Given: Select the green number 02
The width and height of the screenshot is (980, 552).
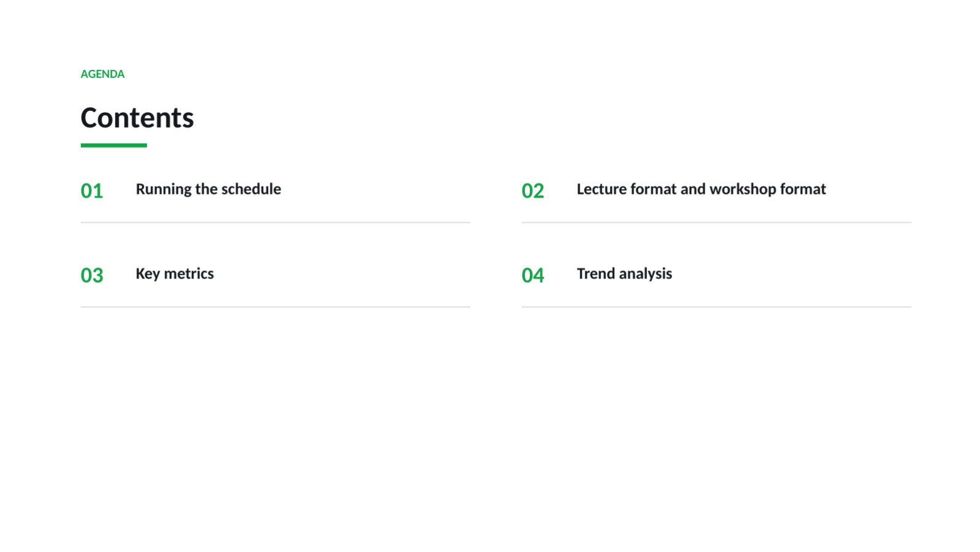Looking at the screenshot, I should pos(533,191).
